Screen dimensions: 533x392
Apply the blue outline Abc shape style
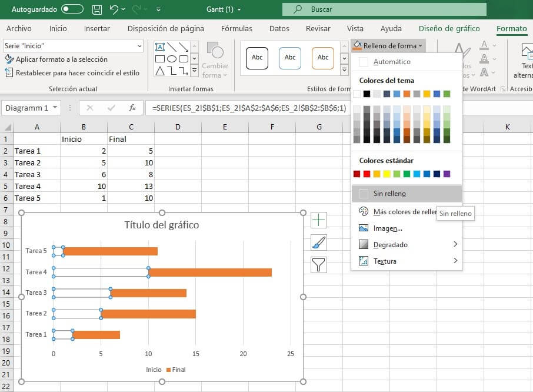tap(290, 58)
